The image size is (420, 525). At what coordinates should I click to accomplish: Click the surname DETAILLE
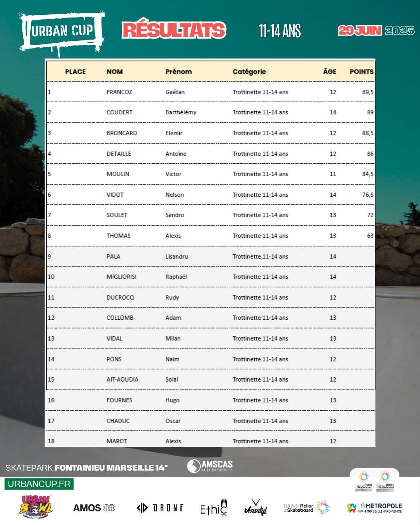(119, 154)
